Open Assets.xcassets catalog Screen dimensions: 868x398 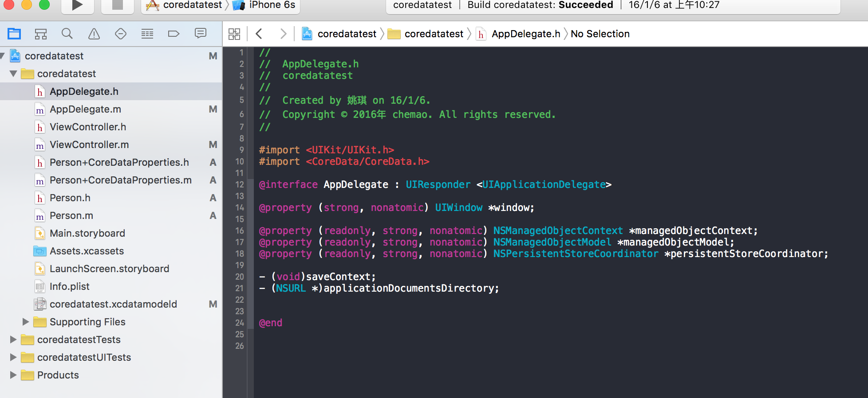pyautogui.click(x=111, y=251)
